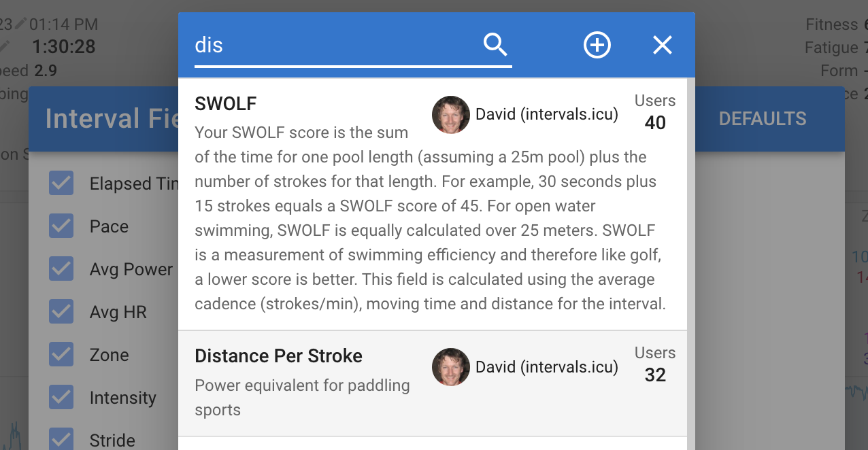The image size is (868, 450).
Task: Open David (intervals.icu) link on SWOLF
Action: click(547, 115)
